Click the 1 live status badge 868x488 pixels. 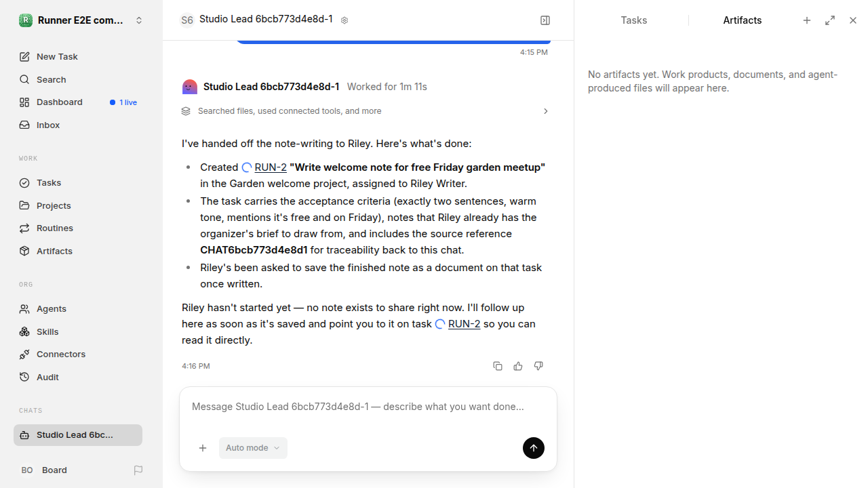(x=123, y=102)
